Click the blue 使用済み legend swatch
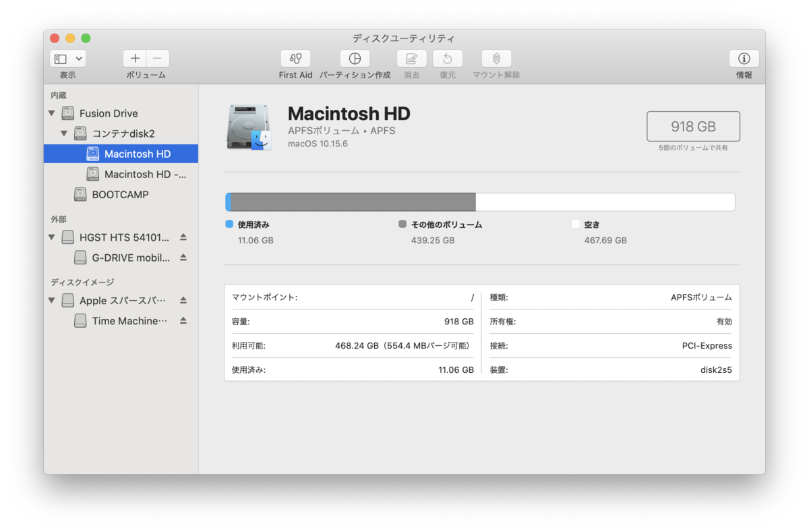 pyautogui.click(x=229, y=224)
